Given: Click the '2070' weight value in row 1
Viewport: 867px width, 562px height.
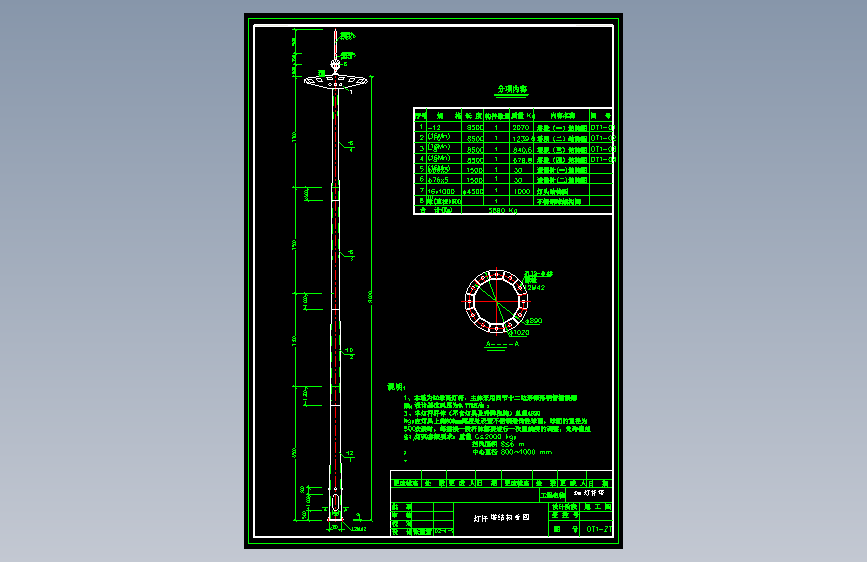Looking at the screenshot, I should pyautogui.click(x=520, y=127).
